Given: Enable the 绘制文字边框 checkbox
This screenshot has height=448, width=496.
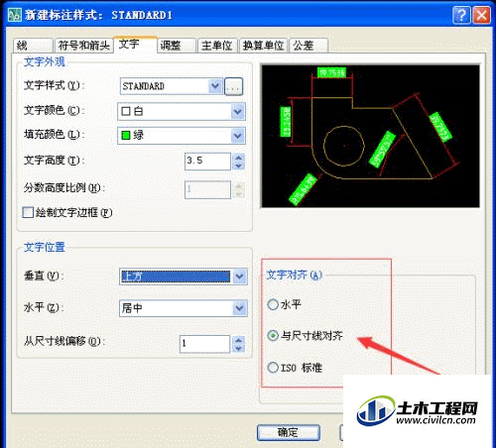Looking at the screenshot, I should coord(28,212).
